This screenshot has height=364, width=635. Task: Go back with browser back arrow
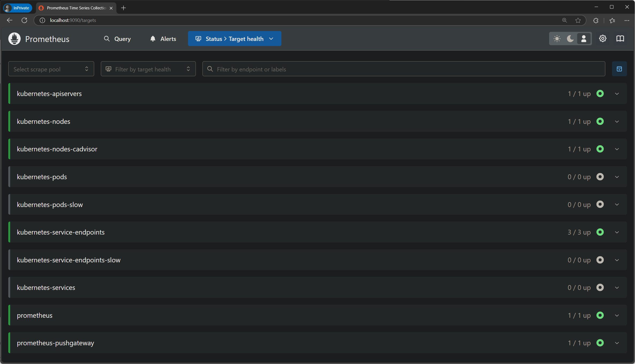click(10, 20)
